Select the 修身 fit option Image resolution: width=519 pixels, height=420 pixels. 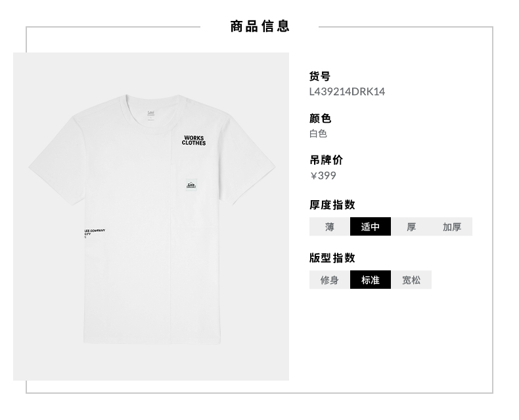(330, 280)
